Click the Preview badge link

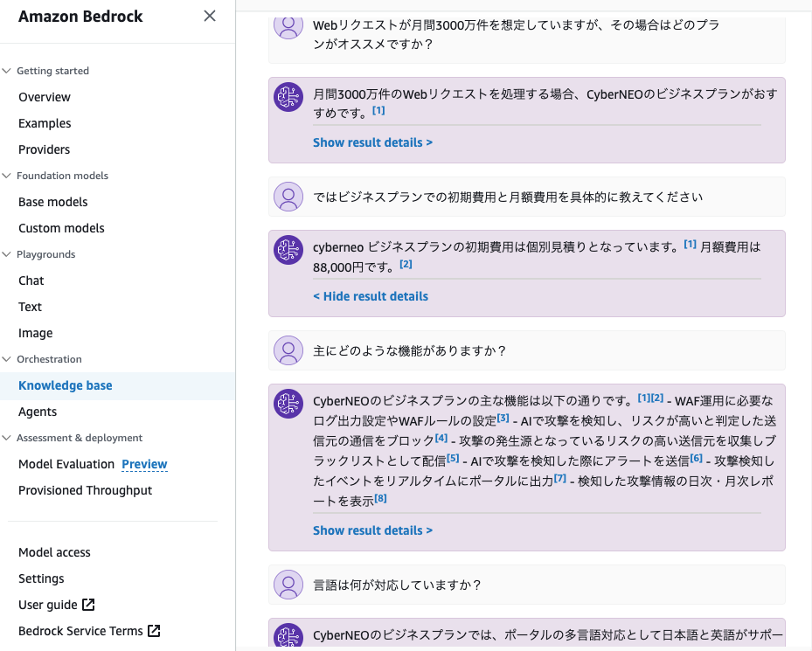[x=144, y=464]
